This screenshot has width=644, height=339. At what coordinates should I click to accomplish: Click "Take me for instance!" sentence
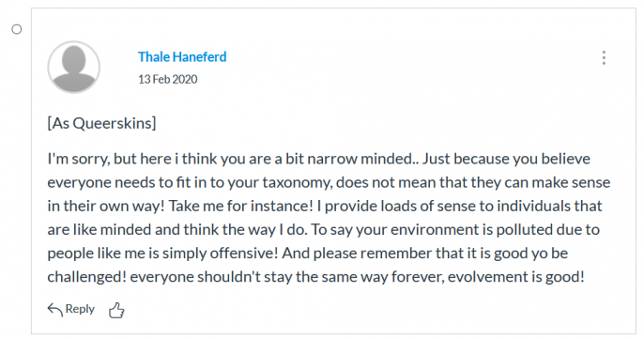coord(241,206)
